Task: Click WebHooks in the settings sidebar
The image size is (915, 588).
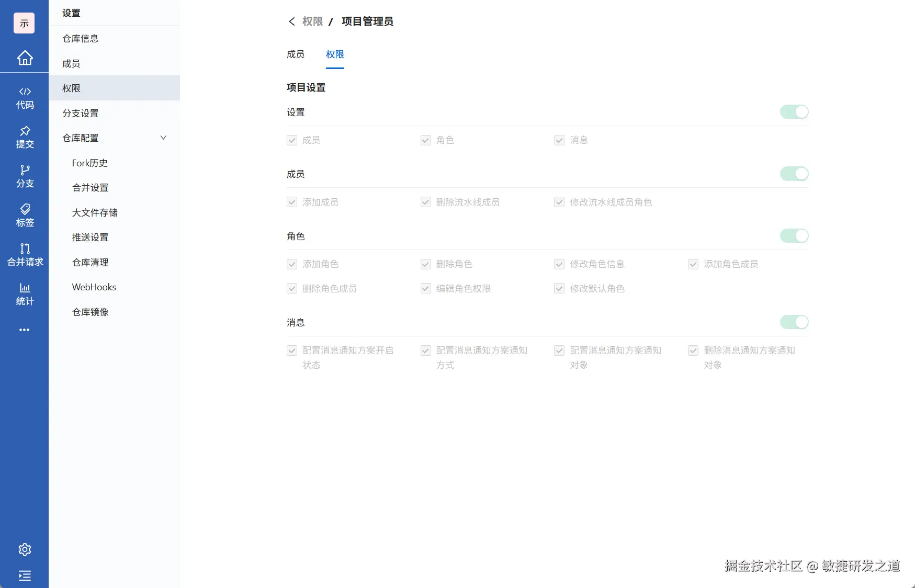Action: pyautogui.click(x=94, y=287)
